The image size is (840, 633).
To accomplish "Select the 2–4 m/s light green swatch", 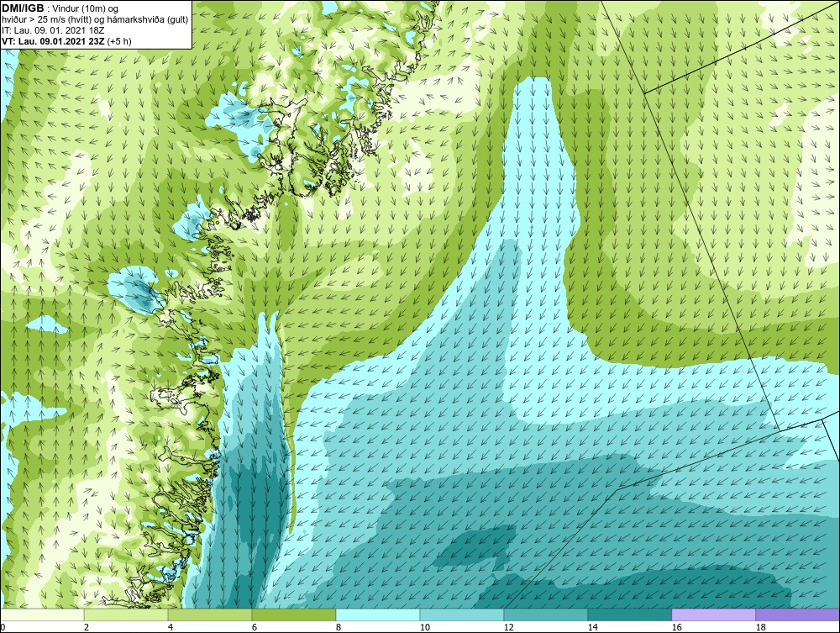I will (127, 615).
